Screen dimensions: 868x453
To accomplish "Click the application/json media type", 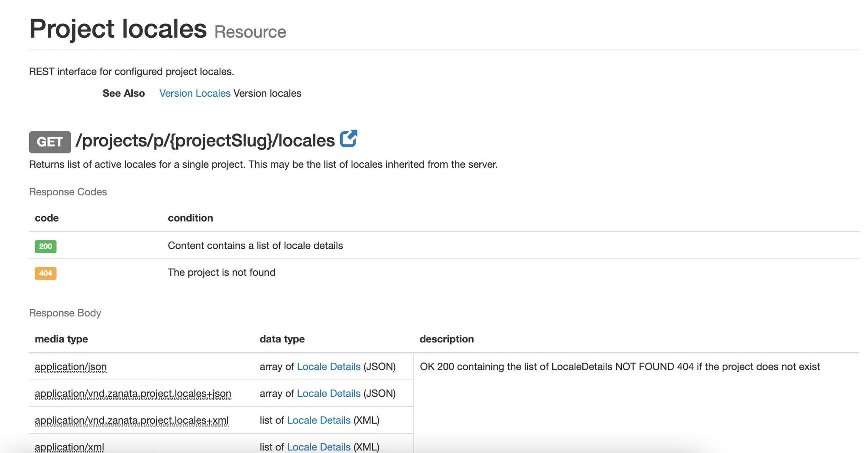I will click(x=70, y=367).
